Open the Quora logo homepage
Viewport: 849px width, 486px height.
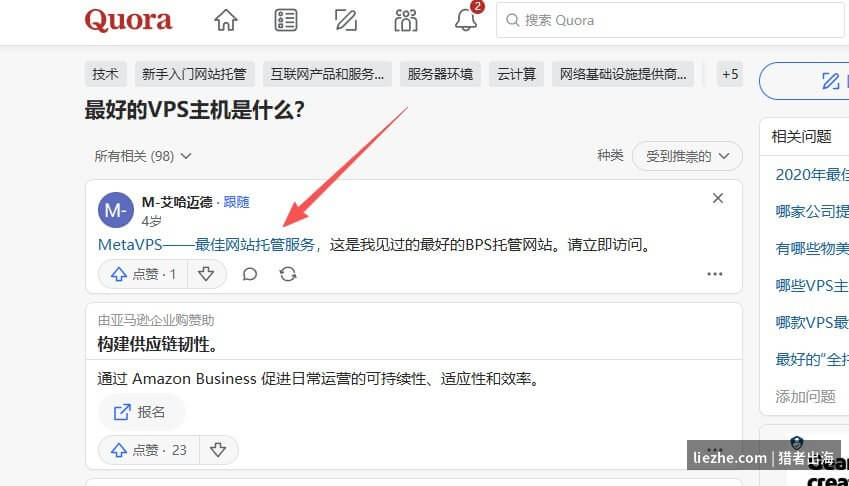[x=128, y=21]
